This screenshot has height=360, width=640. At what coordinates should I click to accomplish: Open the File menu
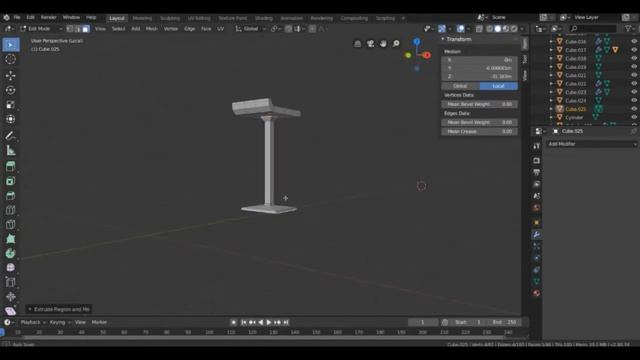click(x=17, y=18)
